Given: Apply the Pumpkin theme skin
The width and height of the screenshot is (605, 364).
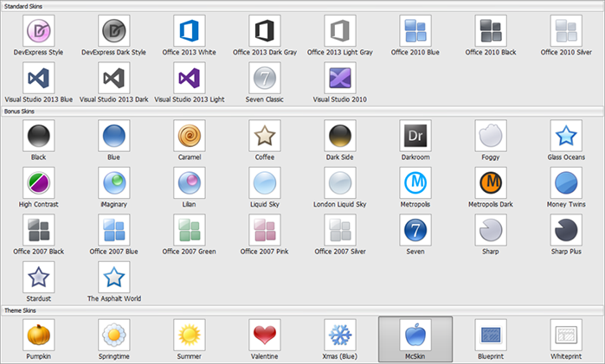Looking at the screenshot, I should [39, 335].
